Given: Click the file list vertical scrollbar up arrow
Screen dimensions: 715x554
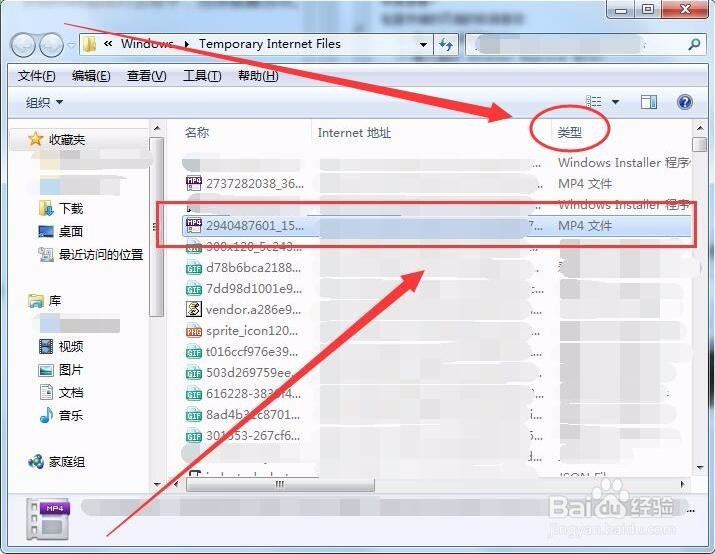Looking at the screenshot, I should tap(699, 127).
